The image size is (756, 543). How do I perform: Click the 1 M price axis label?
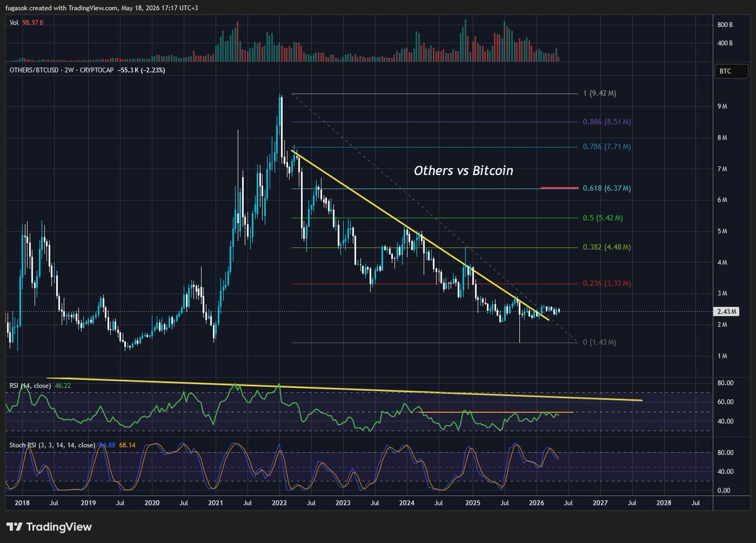[721, 357]
